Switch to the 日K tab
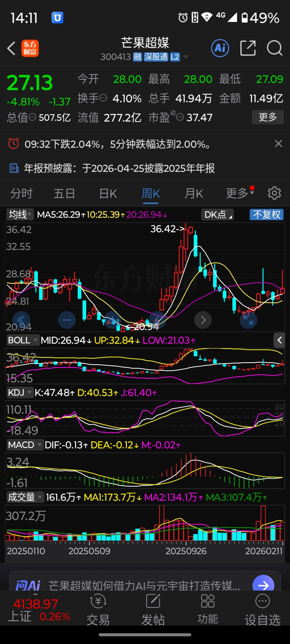Viewport: 290px width, 644px height. point(108,194)
